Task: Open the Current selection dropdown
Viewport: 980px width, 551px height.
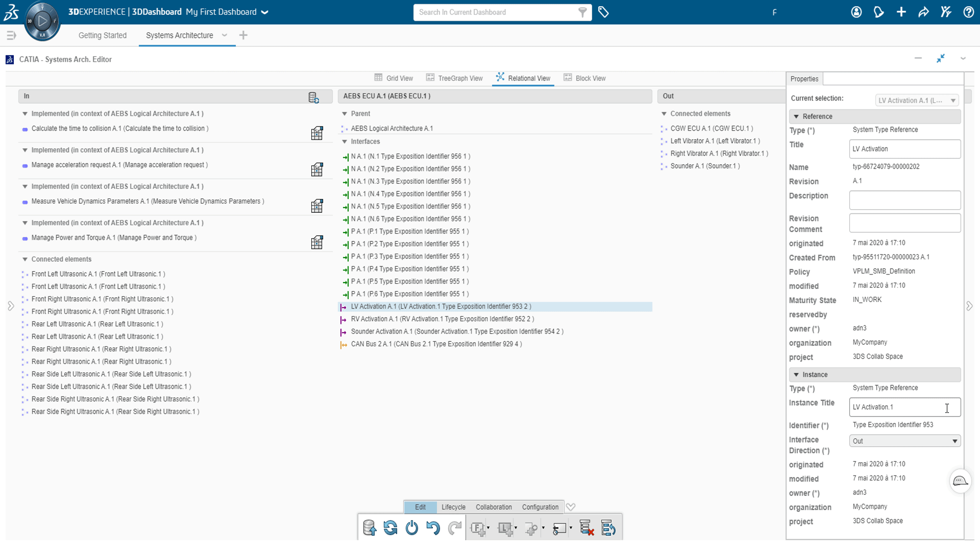Action: pos(916,101)
